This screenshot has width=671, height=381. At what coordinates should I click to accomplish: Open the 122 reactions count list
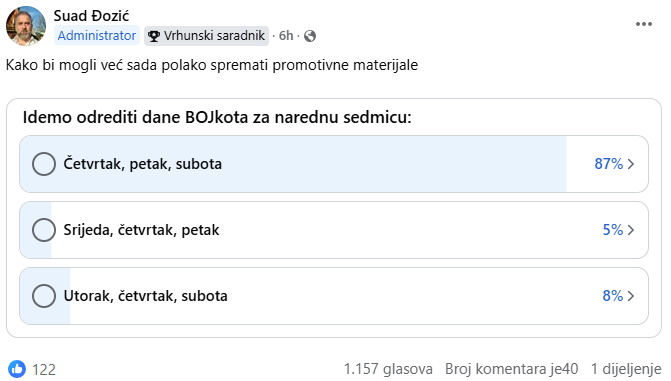tap(44, 369)
